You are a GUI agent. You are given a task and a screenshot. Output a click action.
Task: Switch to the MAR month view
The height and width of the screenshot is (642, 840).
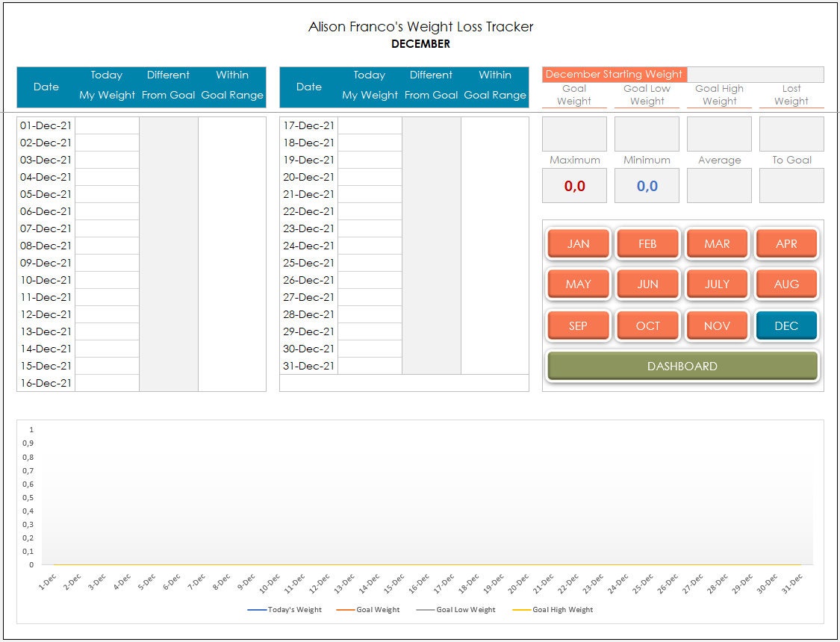click(x=717, y=243)
